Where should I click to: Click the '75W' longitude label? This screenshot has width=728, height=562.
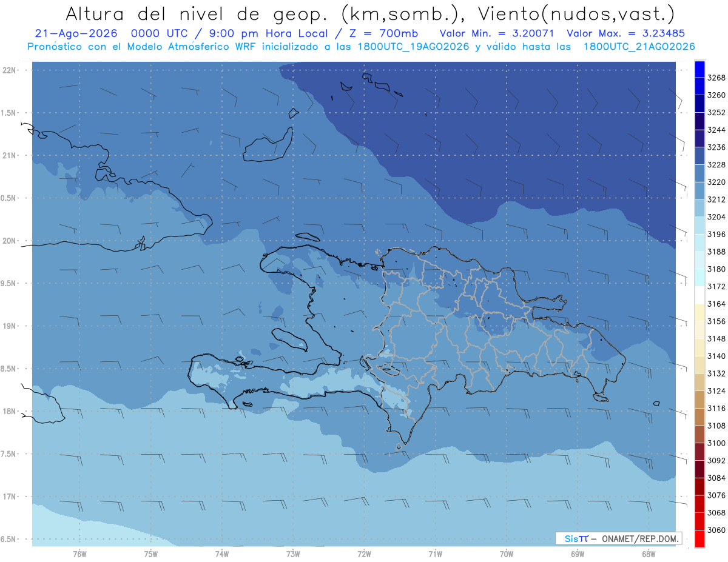[151, 554]
